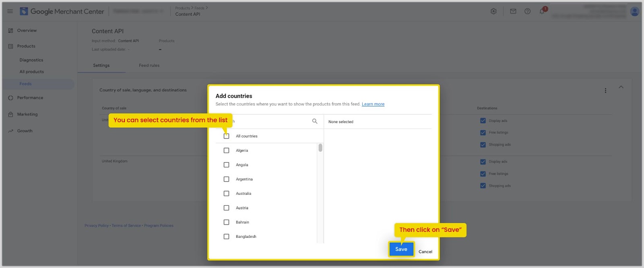Switch to the Feed rules tab
644x268 pixels.
click(x=149, y=66)
